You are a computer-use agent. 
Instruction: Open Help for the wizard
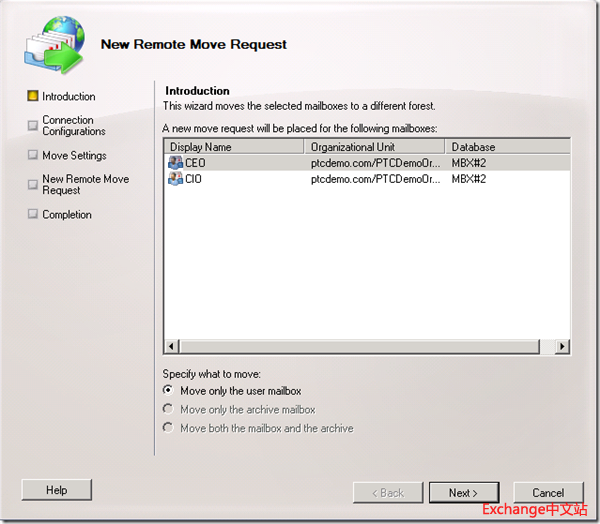[x=57, y=490]
